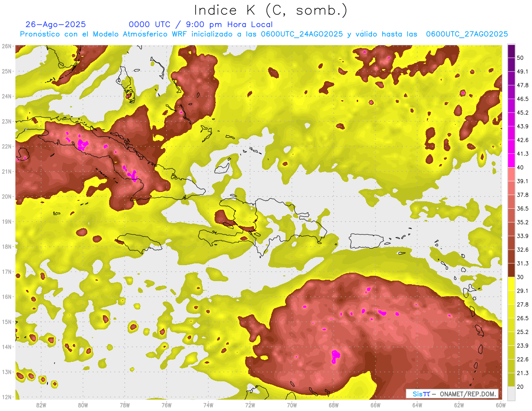Viewport: 532px width, 411px height.
Task: Select the gray legend band below 20
Action: click(x=511, y=393)
